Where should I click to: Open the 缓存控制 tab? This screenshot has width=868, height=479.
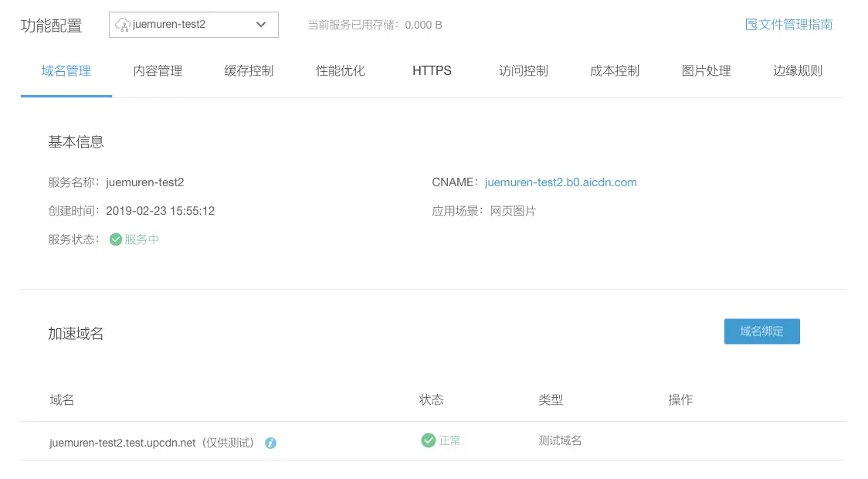(x=249, y=71)
